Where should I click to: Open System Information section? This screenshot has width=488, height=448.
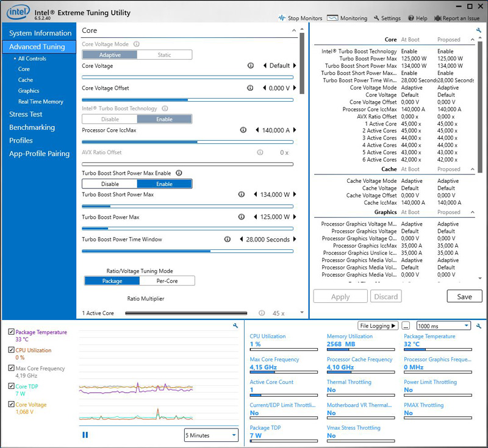pyautogui.click(x=40, y=33)
